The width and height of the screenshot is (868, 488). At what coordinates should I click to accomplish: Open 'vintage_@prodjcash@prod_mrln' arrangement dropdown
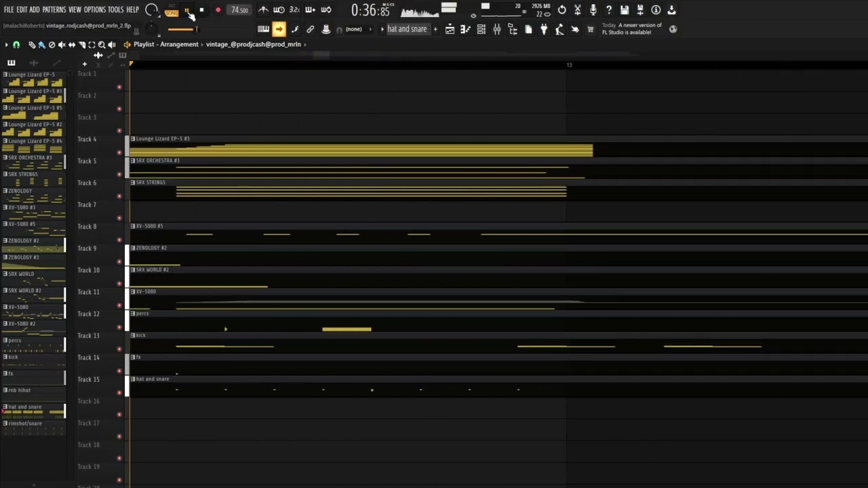[253, 45]
